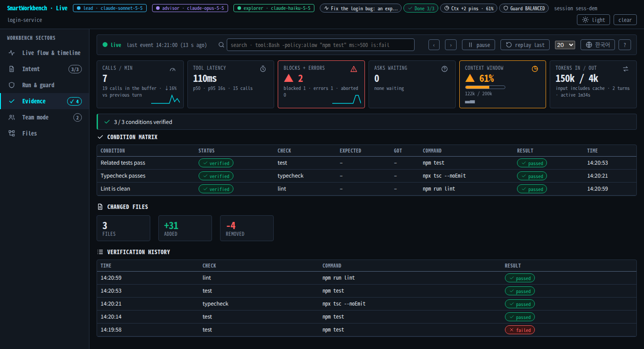Open the Run & guard sector
The width and height of the screenshot is (644, 349).
coord(45,85)
